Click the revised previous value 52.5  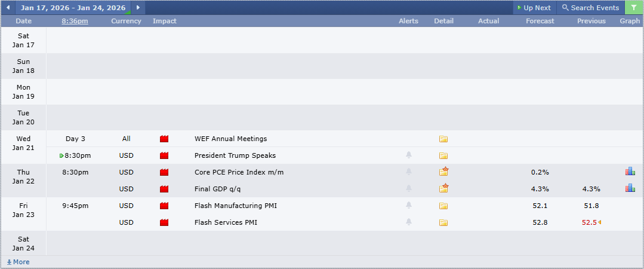point(589,222)
